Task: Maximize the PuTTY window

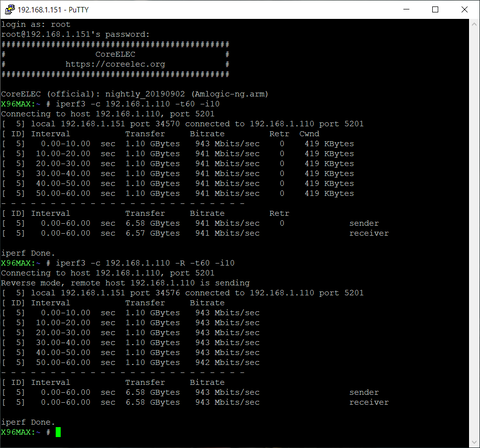Action: coord(435,9)
